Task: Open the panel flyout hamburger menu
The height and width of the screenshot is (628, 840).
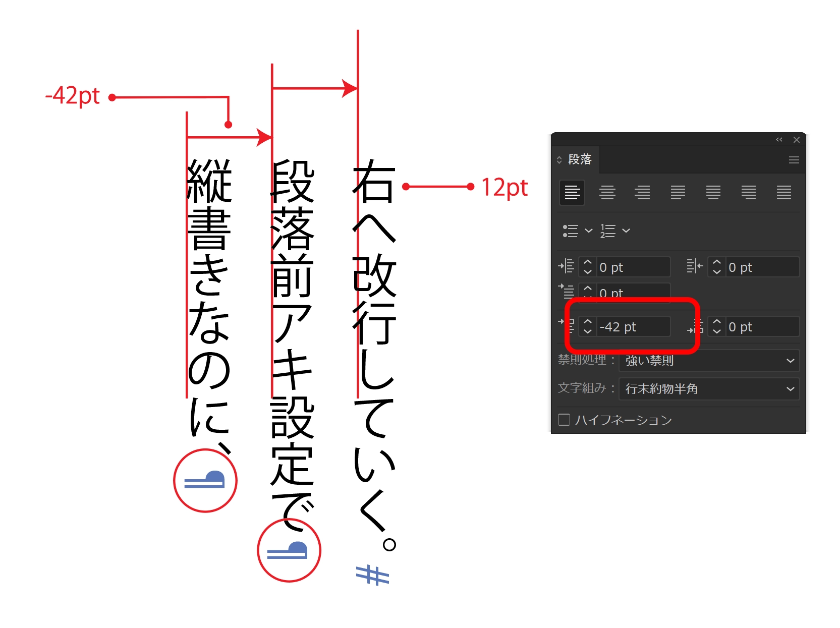Action: coord(794,160)
